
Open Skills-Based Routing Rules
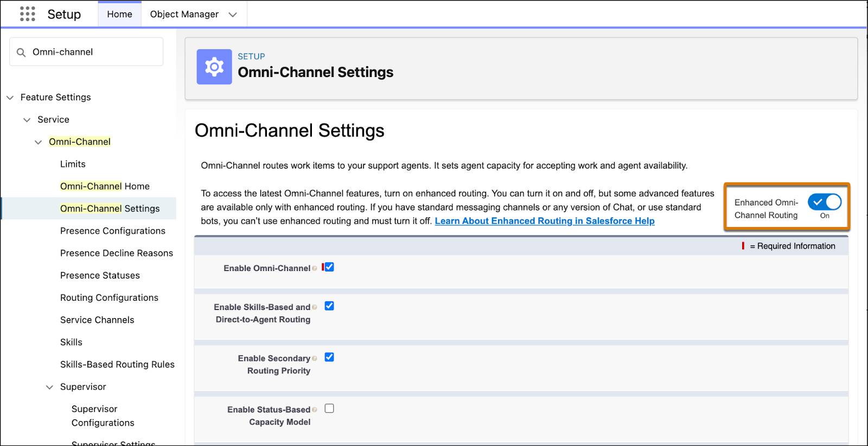117,364
